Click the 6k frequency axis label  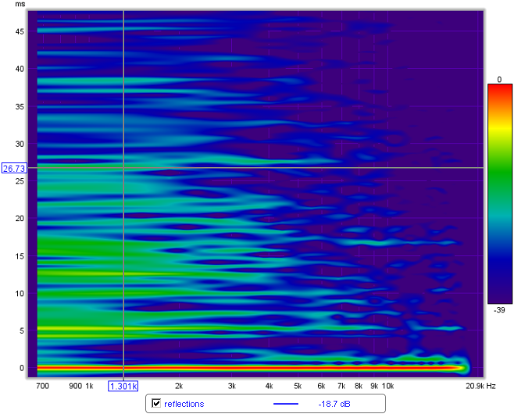321,386
